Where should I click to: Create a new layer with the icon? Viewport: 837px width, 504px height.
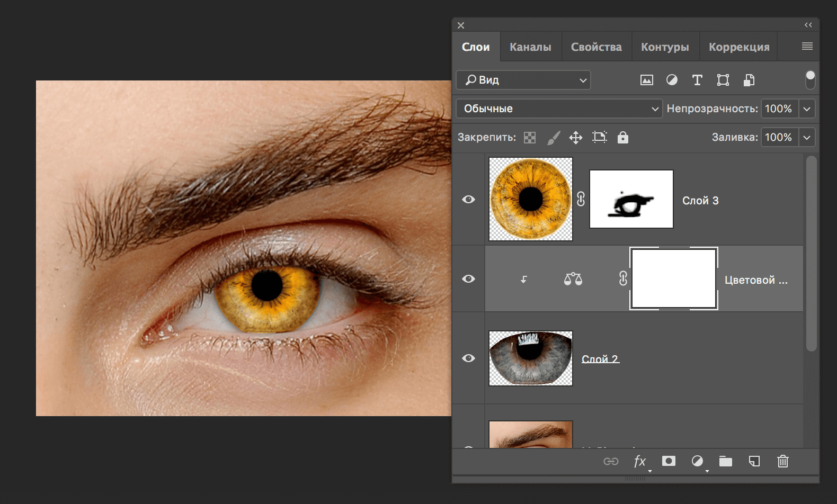[x=754, y=461]
